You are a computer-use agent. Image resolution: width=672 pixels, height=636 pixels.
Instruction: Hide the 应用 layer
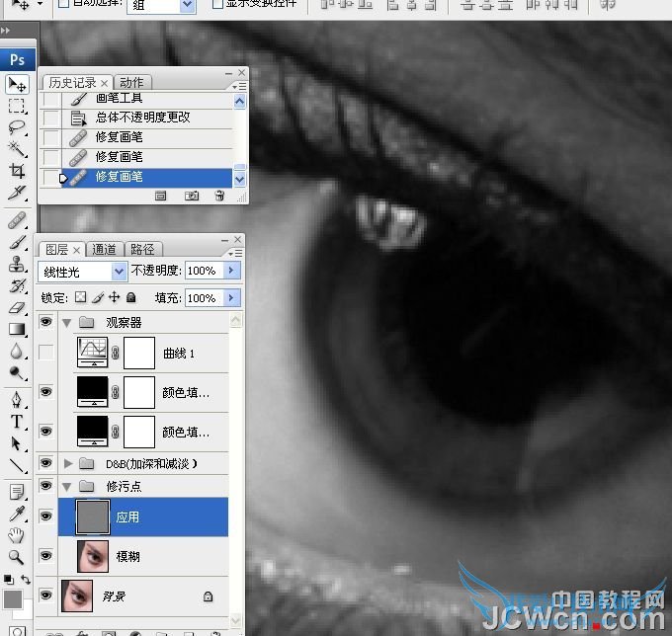click(46, 517)
